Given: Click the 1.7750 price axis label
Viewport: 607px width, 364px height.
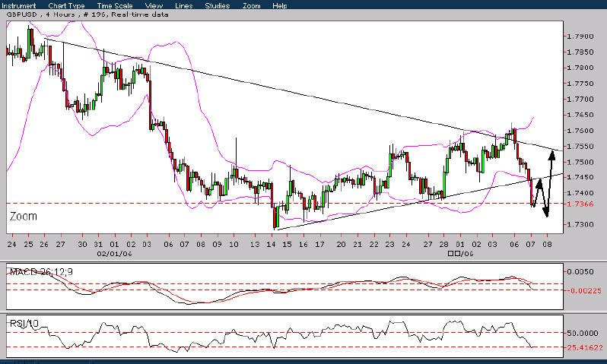Looking at the screenshot, I should pyautogui.click(x=580, y=84).
